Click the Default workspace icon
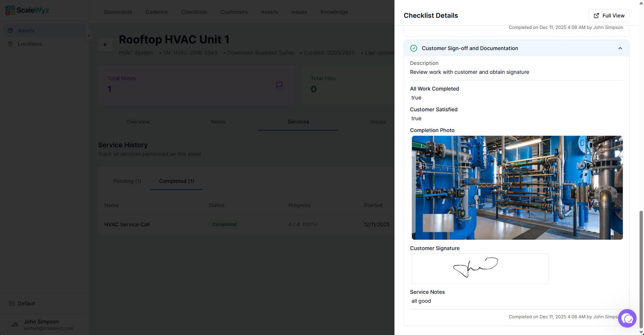 coord(12,303)
